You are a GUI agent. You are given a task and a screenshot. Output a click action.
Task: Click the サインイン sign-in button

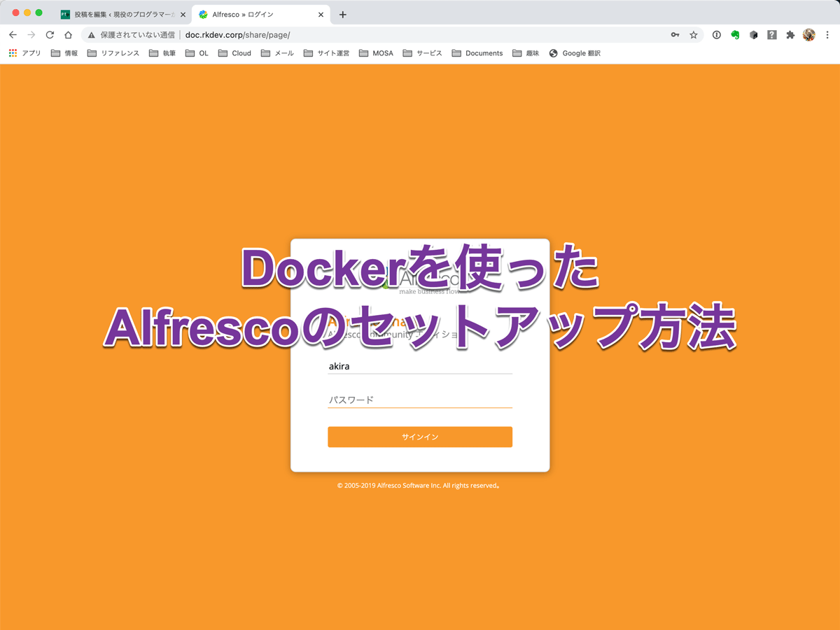coord(420,437)
